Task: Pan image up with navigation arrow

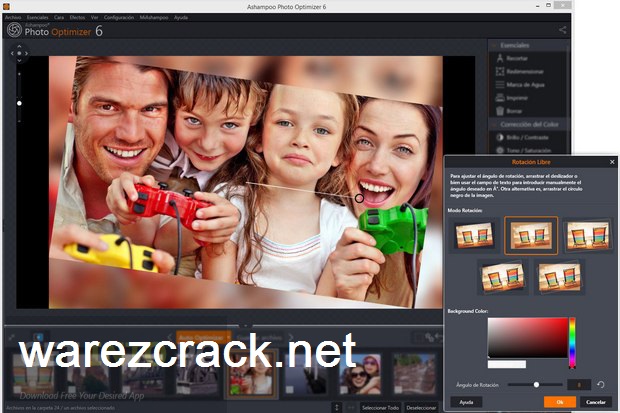Action: pyautogui.click(x=19, y=46)
